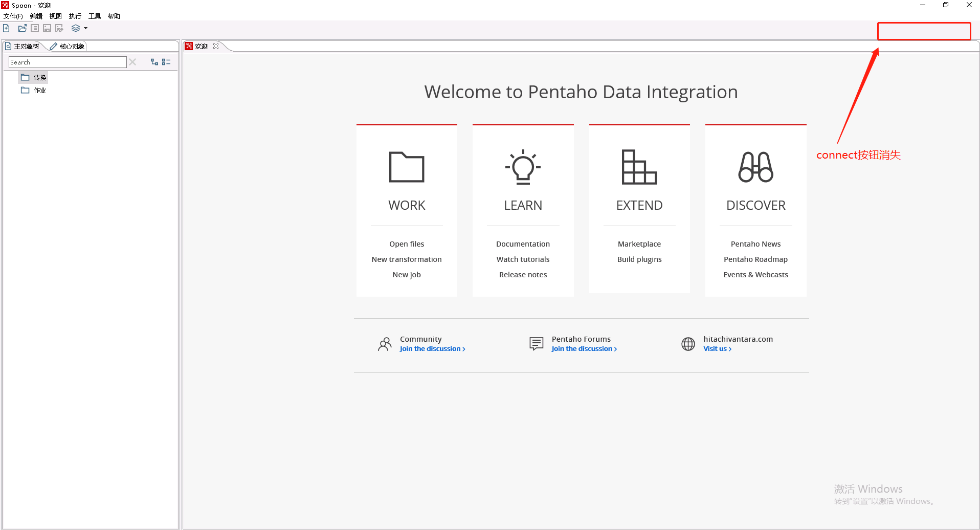Click the Community people icon
The height and width of the screenshot is (530, 980).
pos(385,344)
